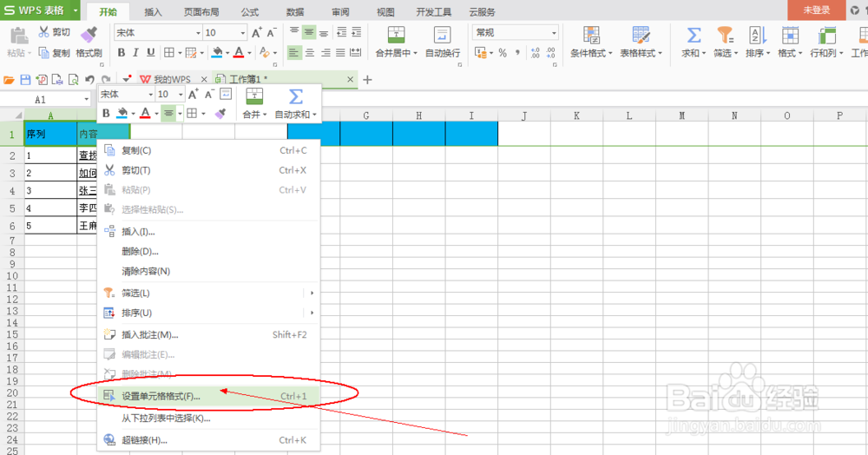The height and width of the screenshot is (455, 868).
Task: Click the print preview icon
Action: pos(73,80)
